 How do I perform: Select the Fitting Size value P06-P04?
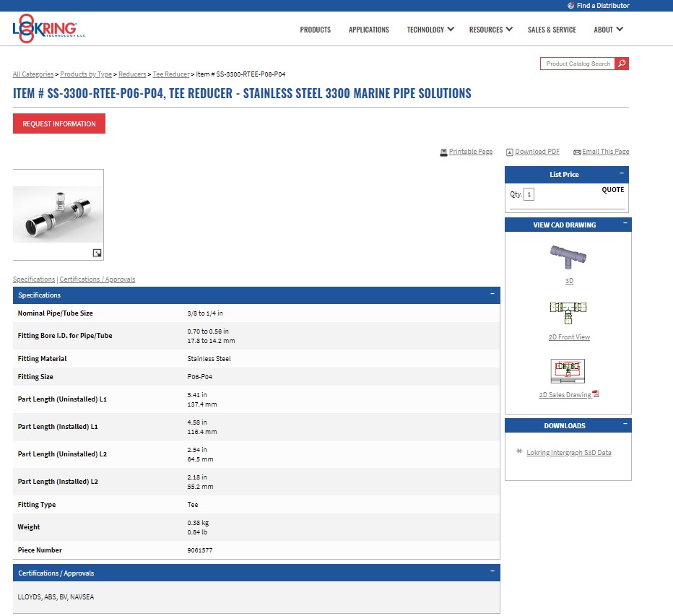click(x=199, y=377)
